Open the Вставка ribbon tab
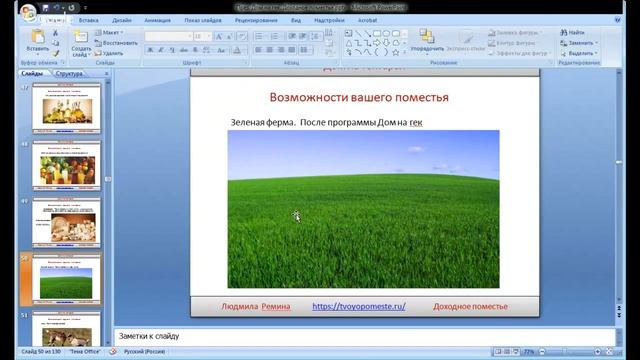640x360 pixels. tap(89, 20)
